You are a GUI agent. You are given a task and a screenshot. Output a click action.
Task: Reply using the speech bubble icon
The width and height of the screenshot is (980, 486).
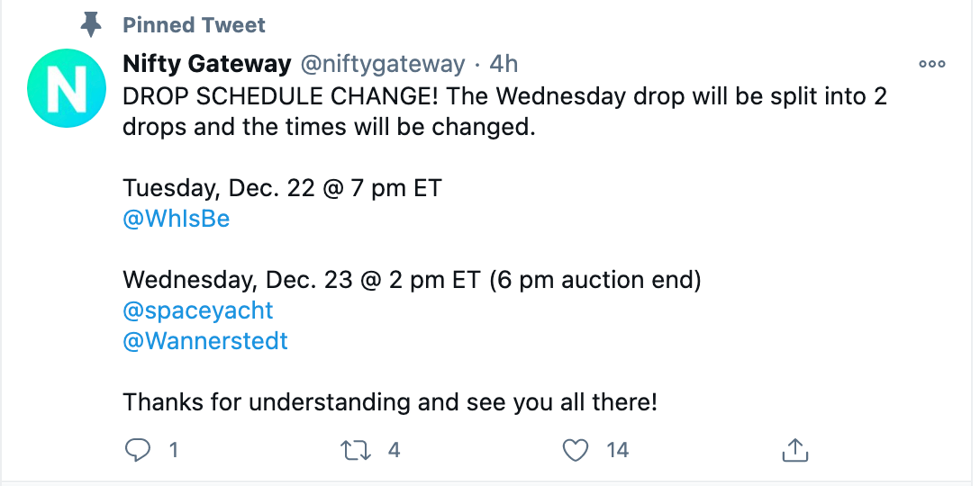click(138, 450)
